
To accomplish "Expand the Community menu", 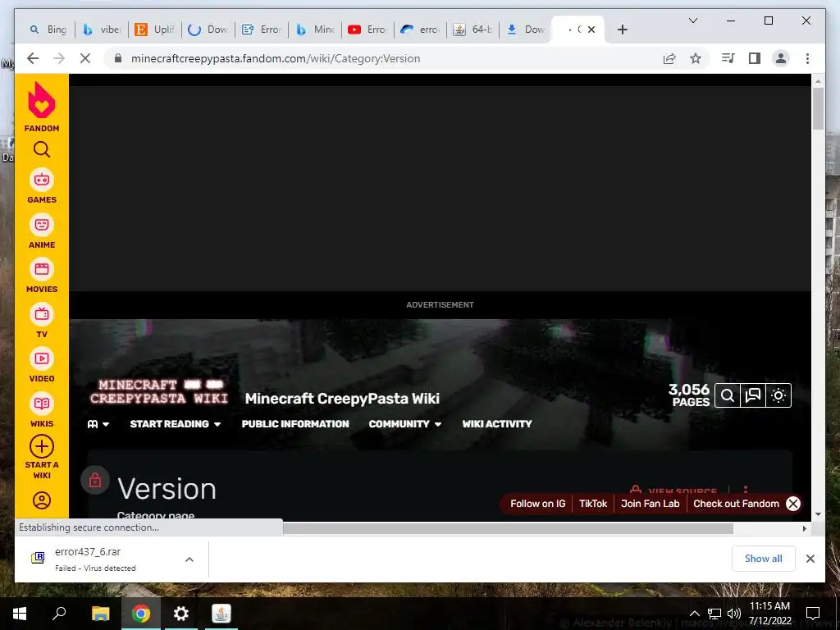I will (405, 424).
